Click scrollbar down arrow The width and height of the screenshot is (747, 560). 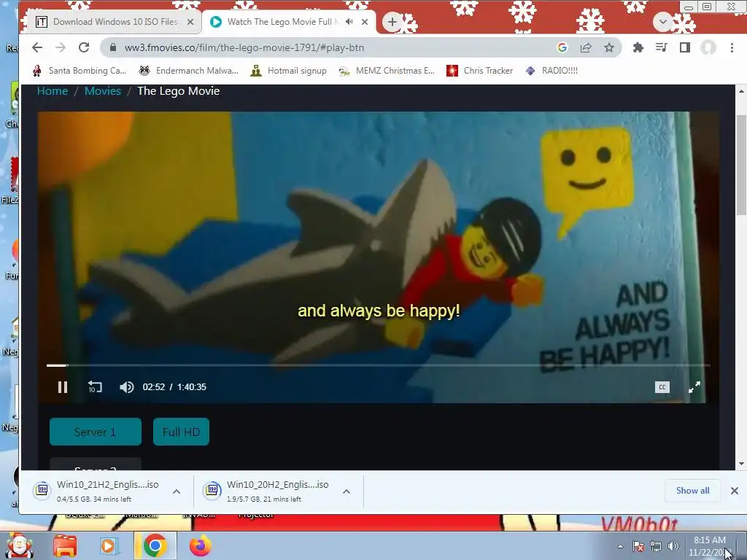(x=741, y=463)
